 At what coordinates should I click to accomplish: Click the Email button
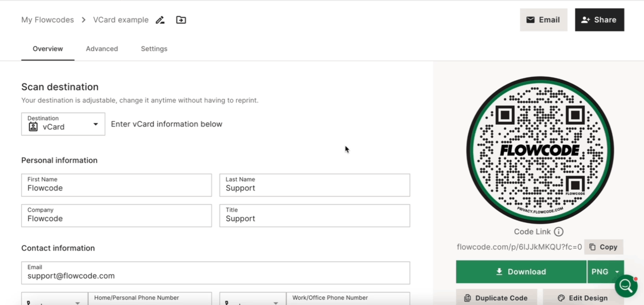coord(543,20)
